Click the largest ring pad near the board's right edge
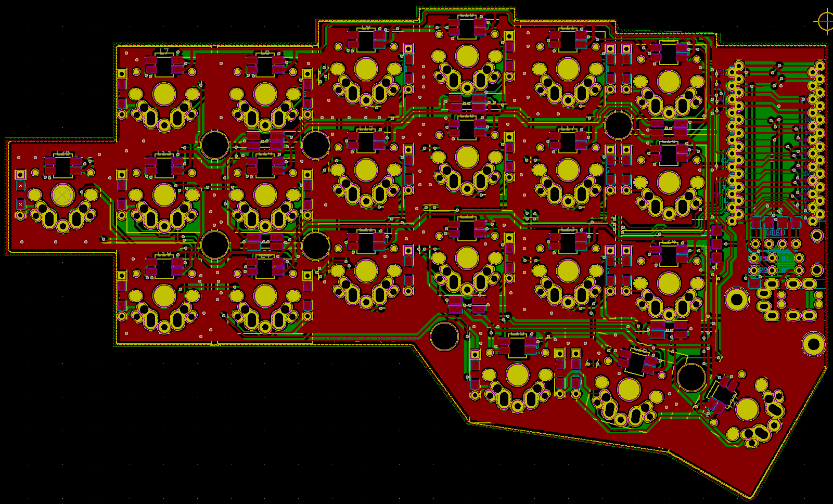833x504 pixels. [x=813, y=344]
